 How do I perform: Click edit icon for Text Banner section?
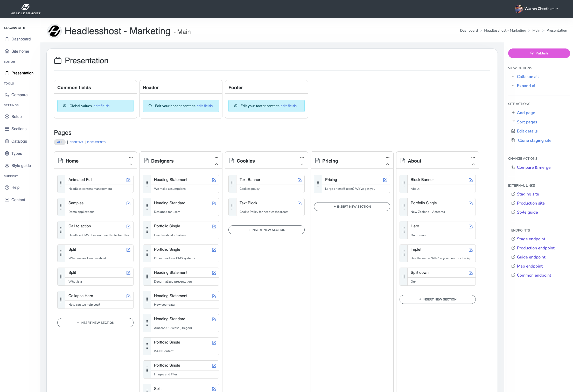pos(299,180)
